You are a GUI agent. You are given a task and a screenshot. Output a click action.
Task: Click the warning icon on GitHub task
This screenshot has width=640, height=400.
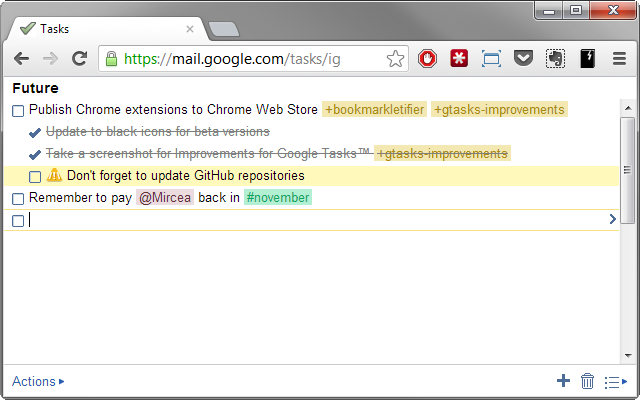click(x=54, y=175)
